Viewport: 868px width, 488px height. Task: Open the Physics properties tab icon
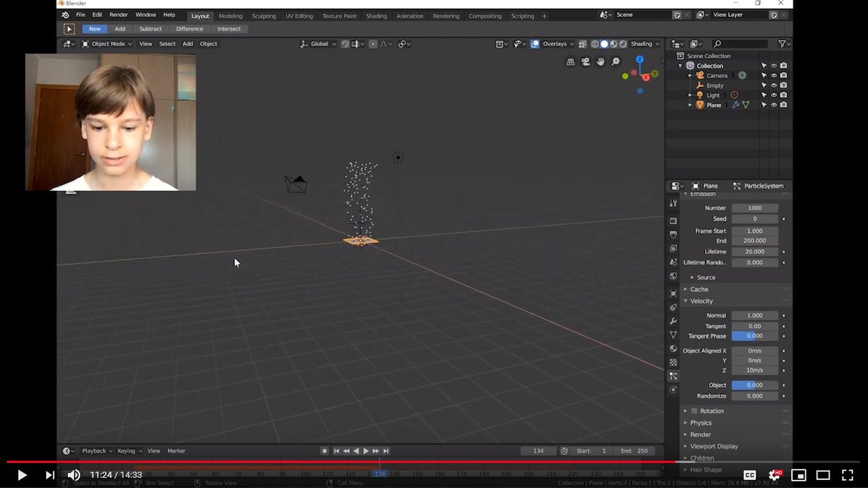click(673, 390)
